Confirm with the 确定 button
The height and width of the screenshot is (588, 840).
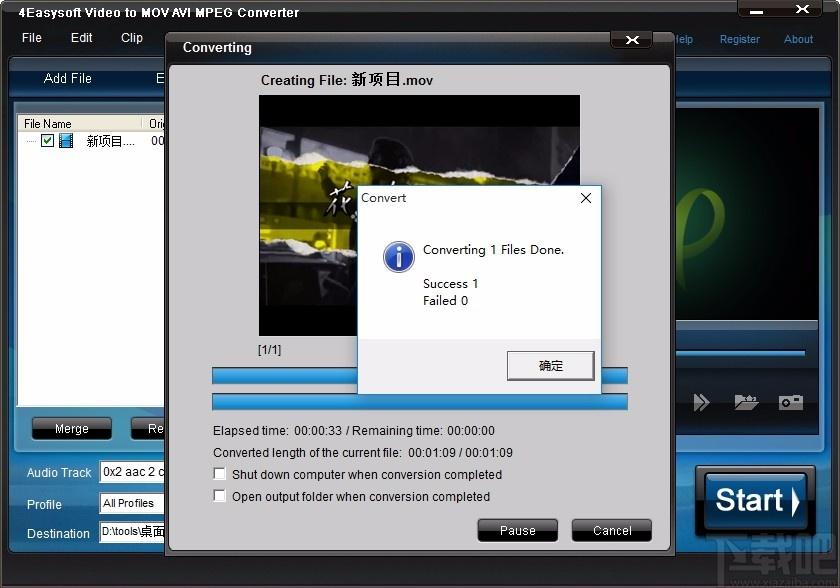click(x=550, y=366)
